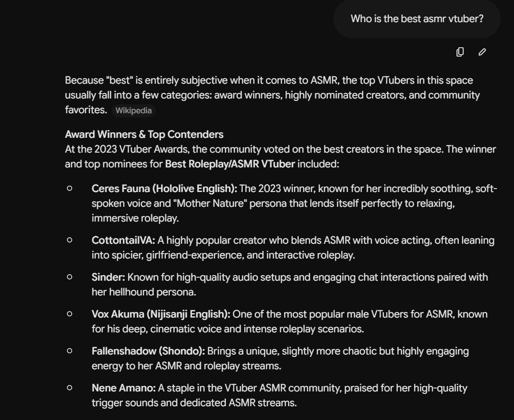This screenshot has width=514, height=420.
Task: Click the bullet marker beside Fallenshadow
Action: [x=69, y=351]
